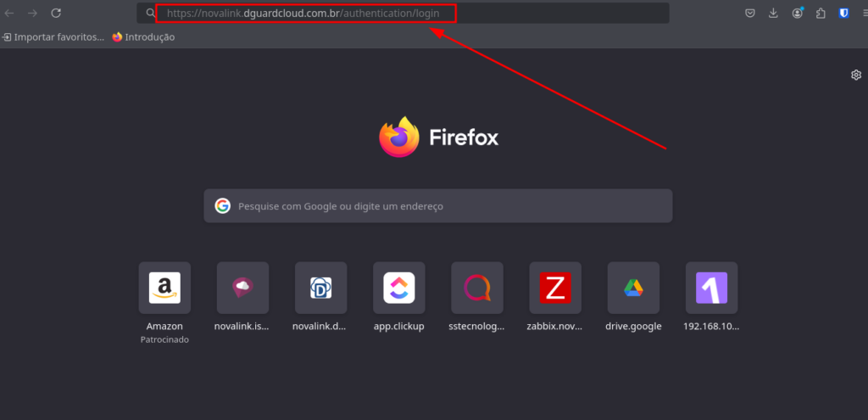Reload the current page
Image resolution: width=868 pixels, height=420 pixels.
point(56,13)
